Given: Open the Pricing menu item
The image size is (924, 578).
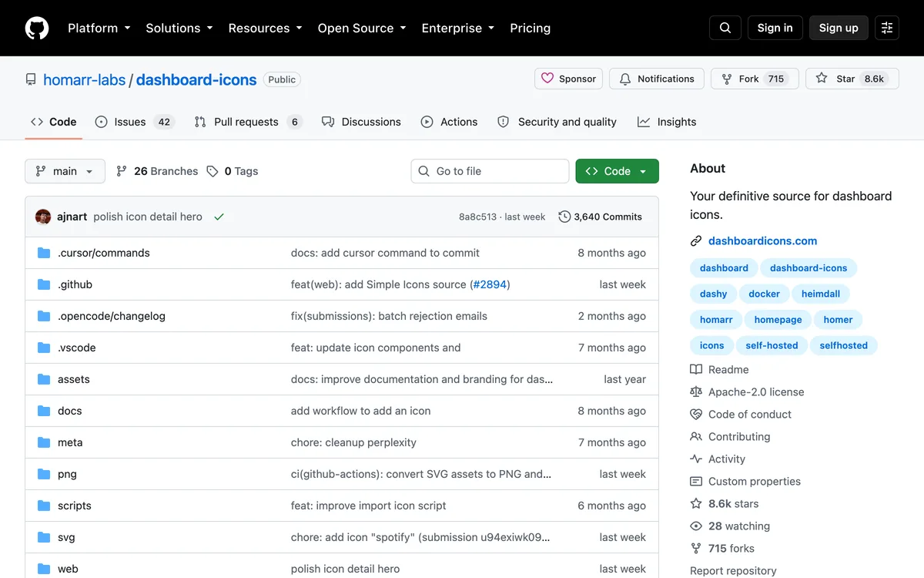Looking at the screenshot, I should [531, 28].
